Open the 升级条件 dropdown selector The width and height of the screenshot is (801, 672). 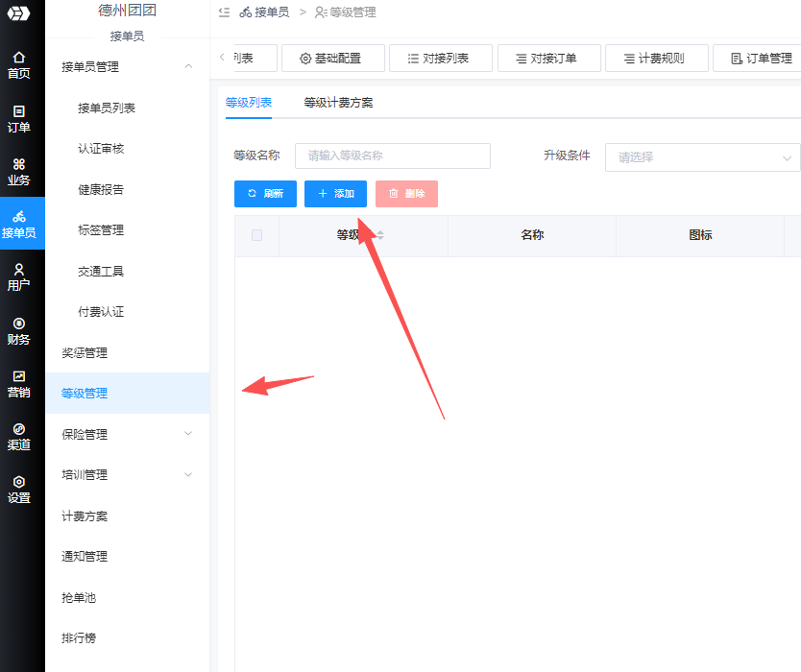point(702,157)
